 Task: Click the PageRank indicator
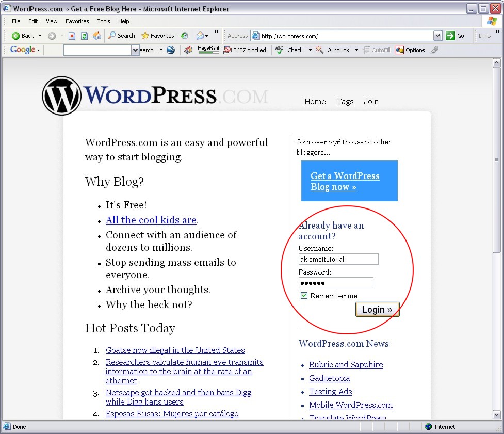(209, 49)
